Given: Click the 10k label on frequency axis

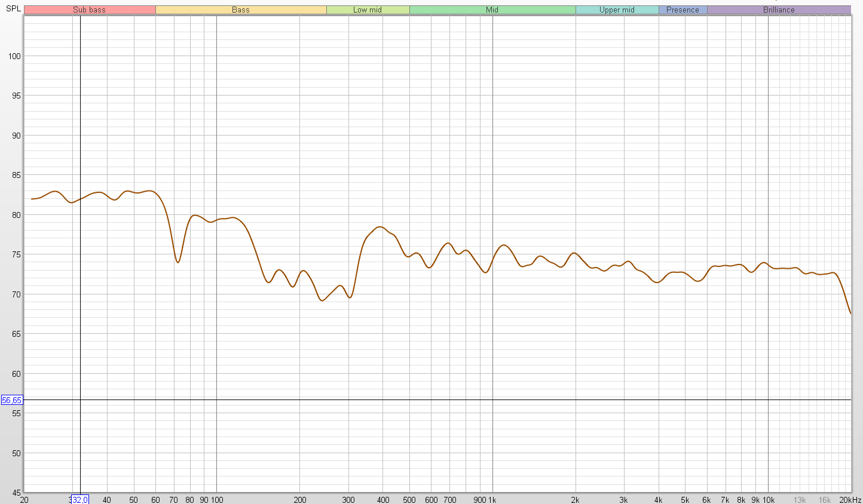Looking at the screenshot, I should tap(768, 500).
